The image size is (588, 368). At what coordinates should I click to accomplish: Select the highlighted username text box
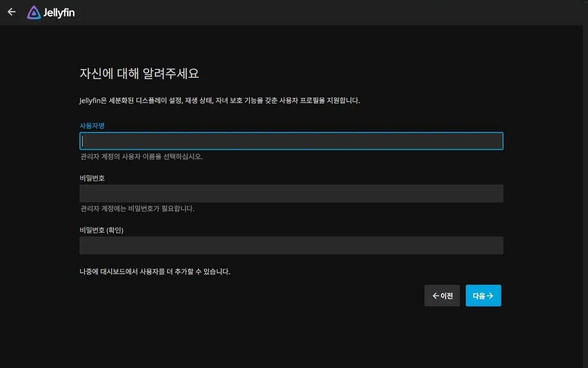(x=291, y=141)
